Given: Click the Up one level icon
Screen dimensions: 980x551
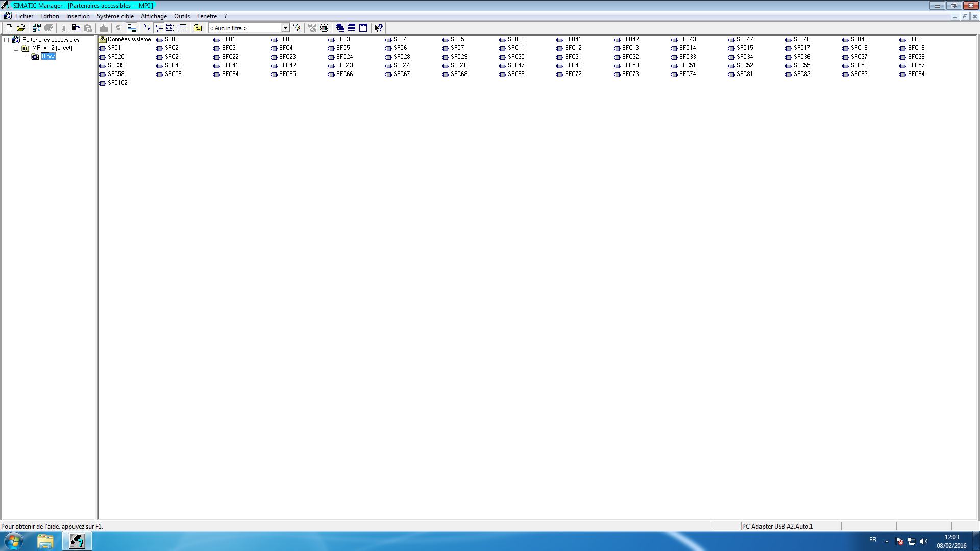Looking at the screenshot, I should pos(198,28).
